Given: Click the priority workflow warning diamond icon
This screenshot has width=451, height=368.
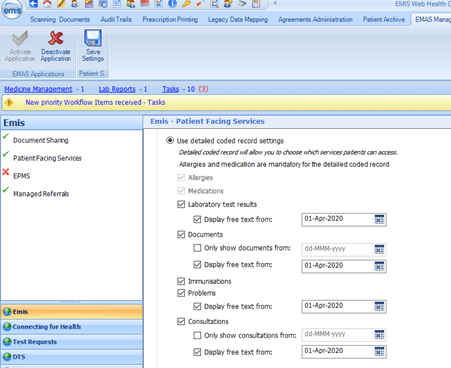Looking at the screenshot, I should [x=9, y=102].
